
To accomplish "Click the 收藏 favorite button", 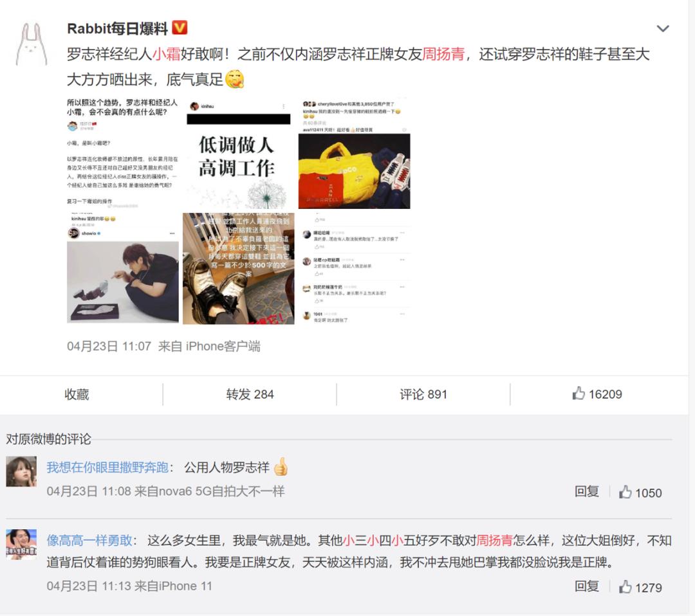I will click(x=77, y=394).
